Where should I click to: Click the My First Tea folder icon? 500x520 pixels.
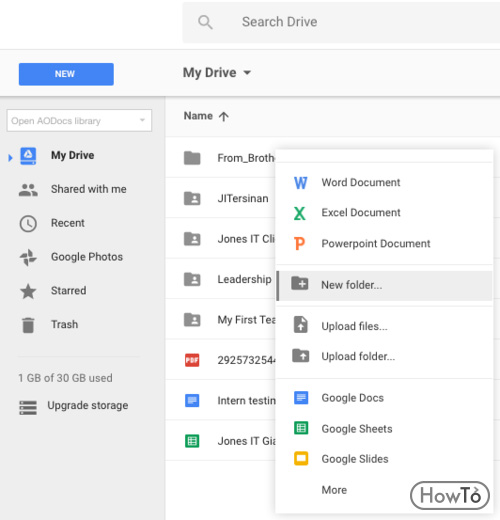(x=192, y=320)
